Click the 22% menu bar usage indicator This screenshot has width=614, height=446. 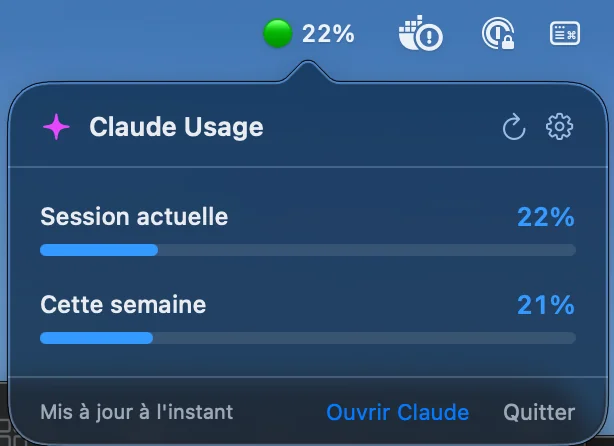(328, 34)
